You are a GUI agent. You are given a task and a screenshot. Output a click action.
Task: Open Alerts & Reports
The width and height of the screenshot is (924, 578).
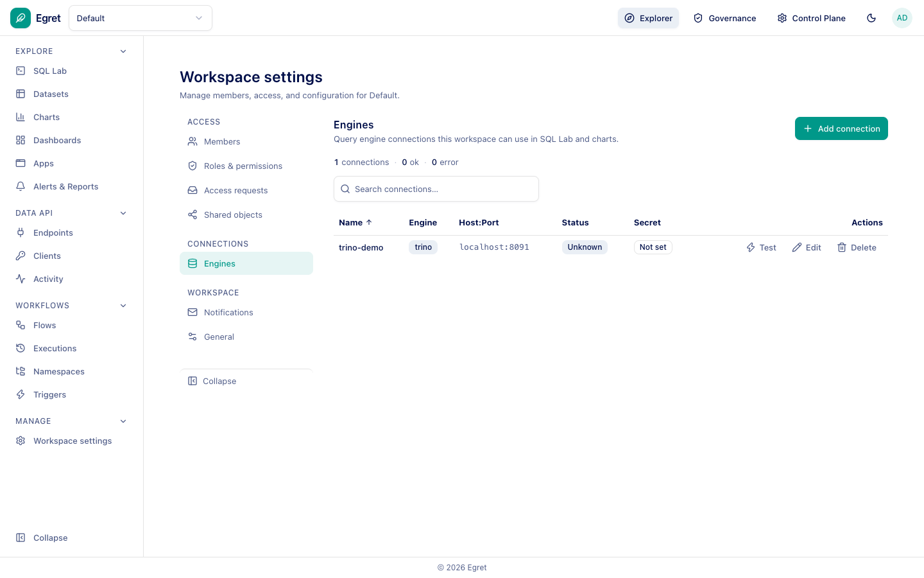tap(71, 186)
